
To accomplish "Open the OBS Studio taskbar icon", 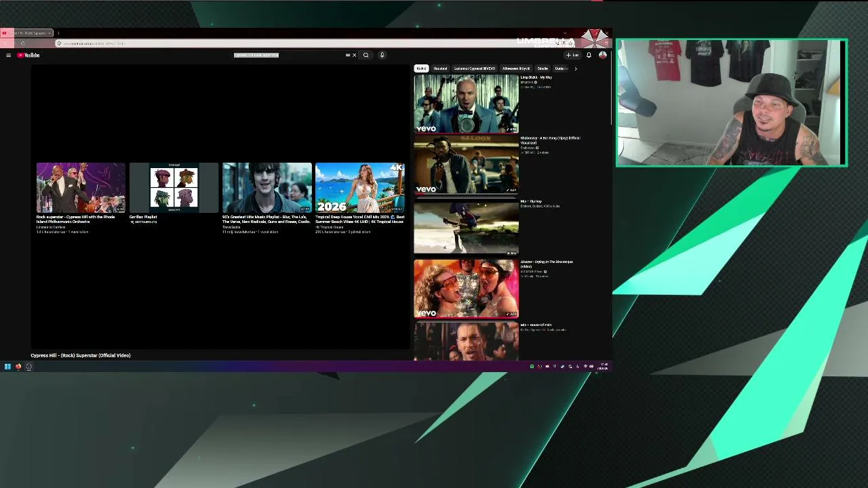I will pyautogui.click(x=29, y=367).
